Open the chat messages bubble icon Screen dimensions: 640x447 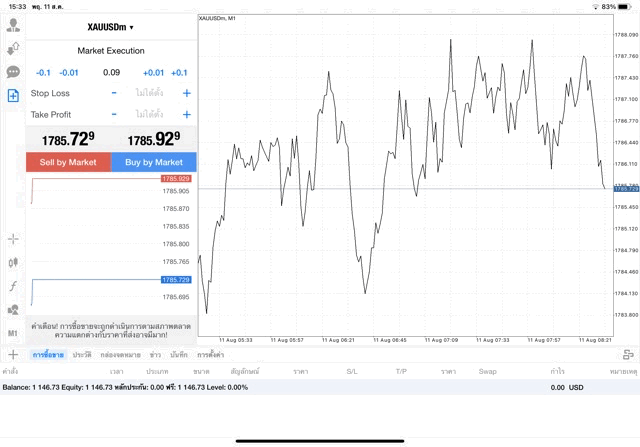(13, 72)
